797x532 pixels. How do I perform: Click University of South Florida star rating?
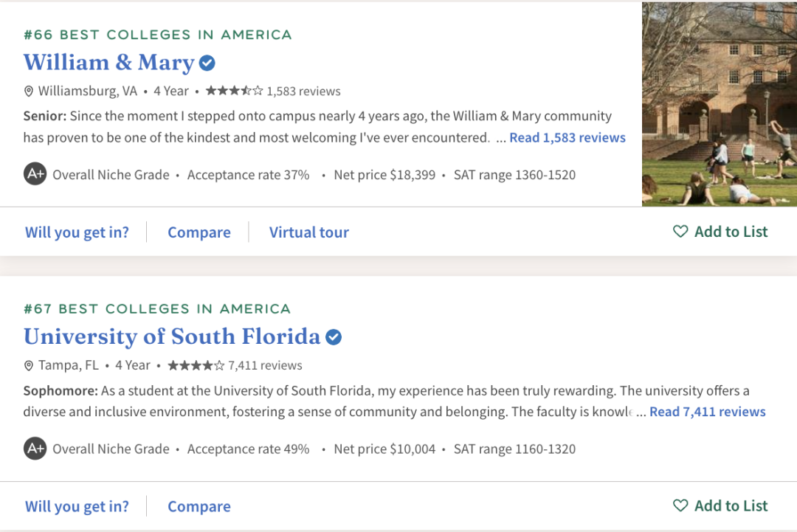coord(196,365)
